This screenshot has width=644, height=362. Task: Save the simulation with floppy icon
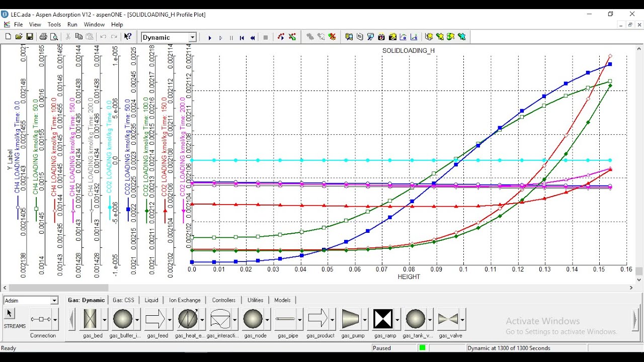coord(30,37)
